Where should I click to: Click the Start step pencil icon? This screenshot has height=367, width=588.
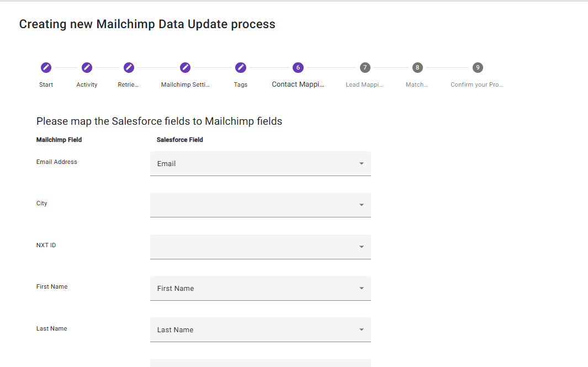(x=46, y=67)
